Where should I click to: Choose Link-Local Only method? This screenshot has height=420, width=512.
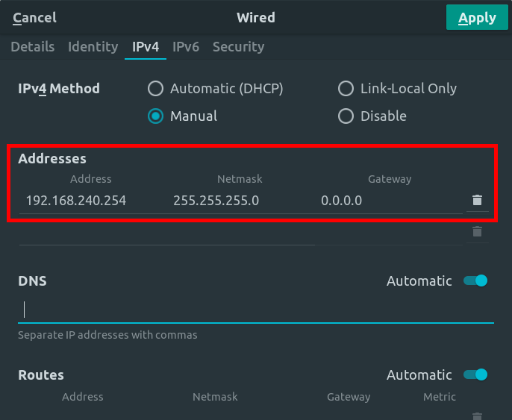point(397,89)
